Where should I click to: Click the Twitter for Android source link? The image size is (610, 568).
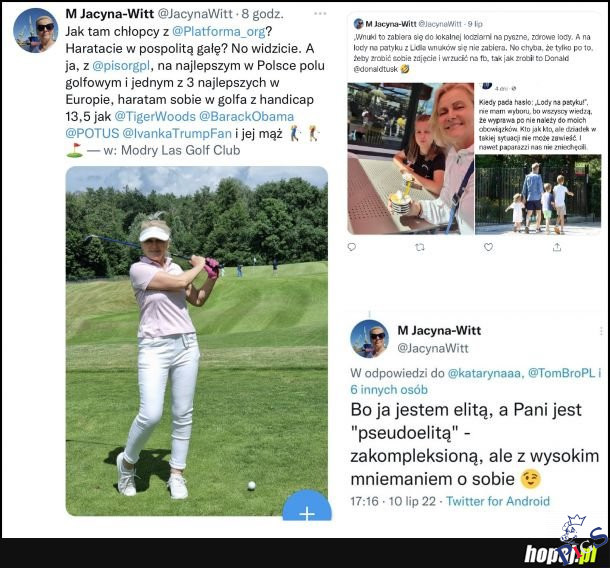coord(498,501)
